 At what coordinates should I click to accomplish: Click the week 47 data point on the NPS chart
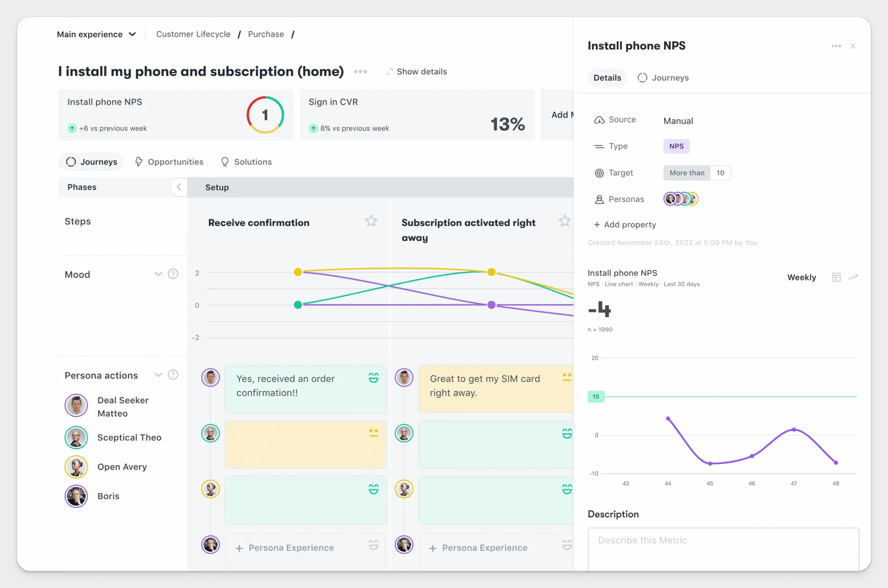794,429
